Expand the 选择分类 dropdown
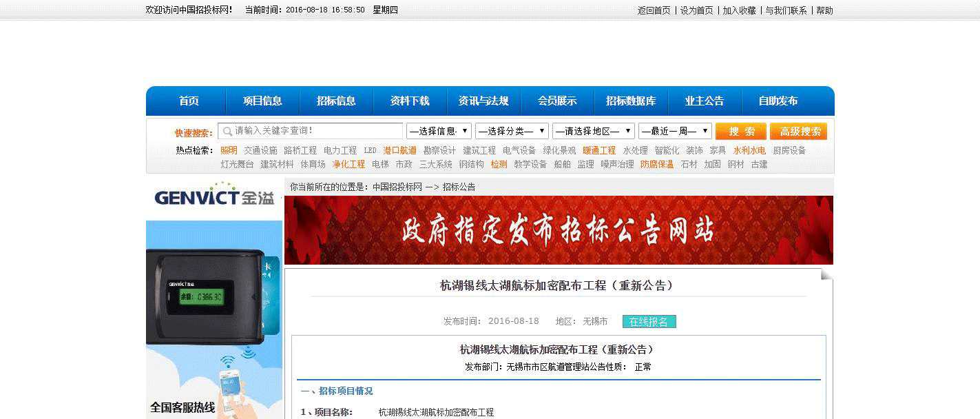 [x=512, y=131]
